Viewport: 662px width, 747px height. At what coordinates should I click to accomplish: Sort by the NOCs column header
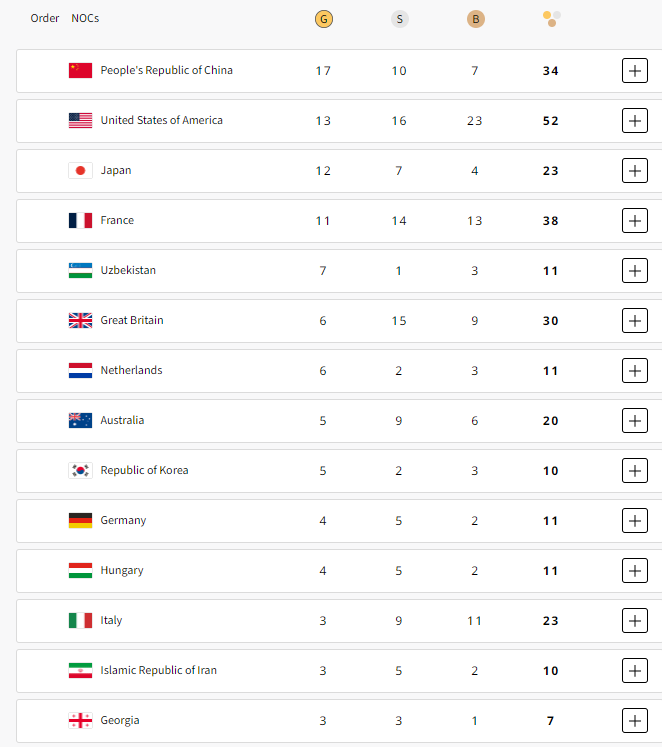85,18
